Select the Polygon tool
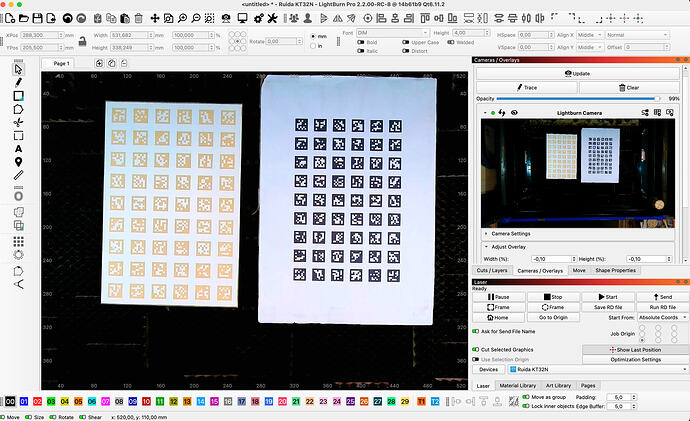 pos(18,109)
